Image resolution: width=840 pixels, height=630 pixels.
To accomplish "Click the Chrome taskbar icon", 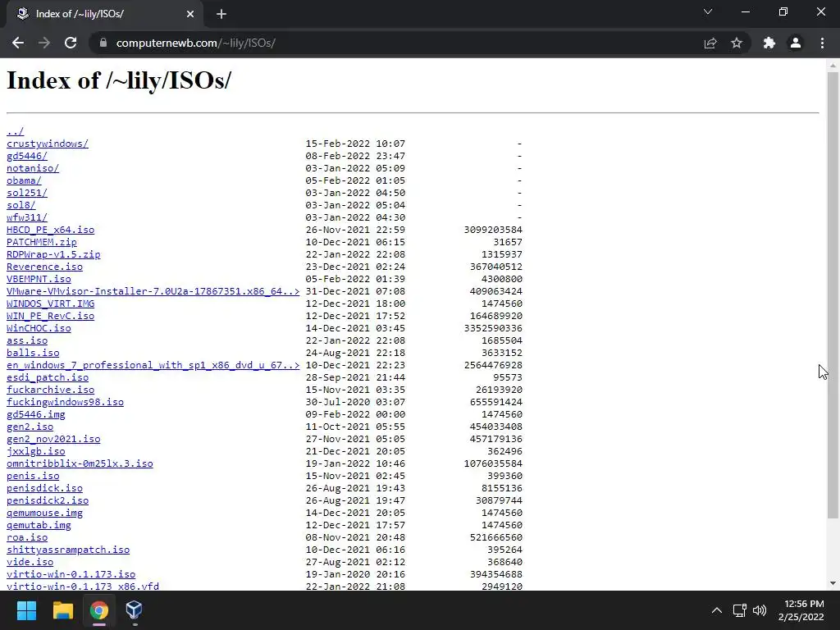I will coord(99,610).
